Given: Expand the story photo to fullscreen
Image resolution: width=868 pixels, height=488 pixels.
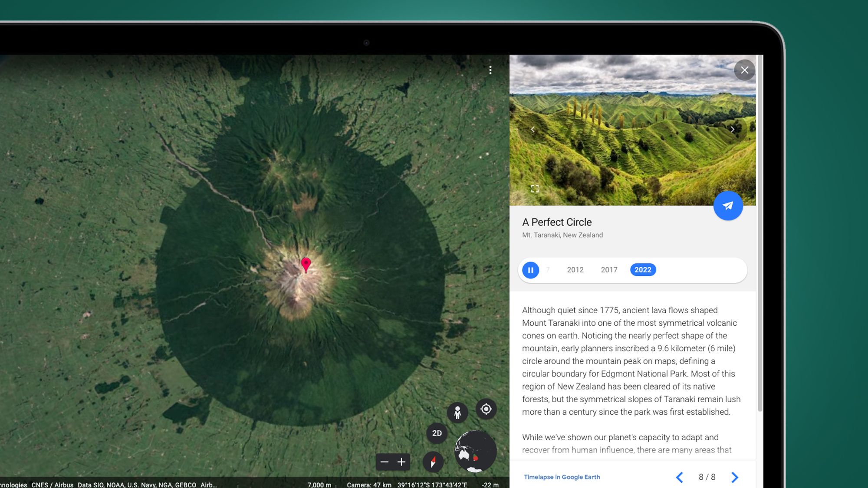Looking at the screenshot, I should 535,188.
